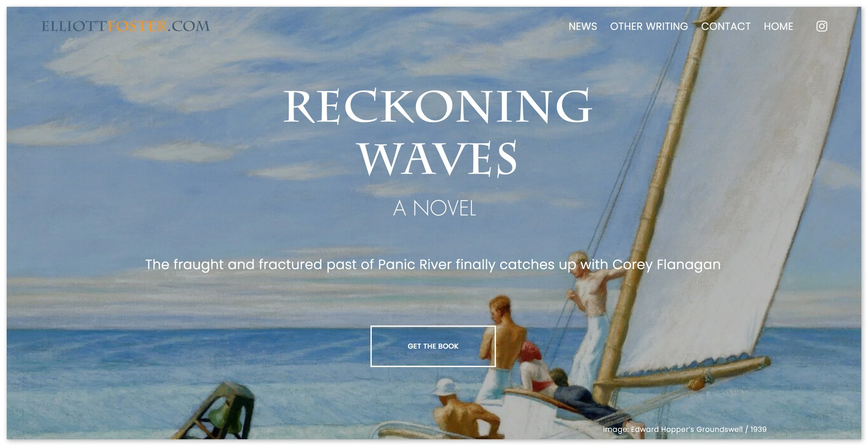Click the ElliottFoster.com site logo
Screen dimensions: 868x446
126,26
